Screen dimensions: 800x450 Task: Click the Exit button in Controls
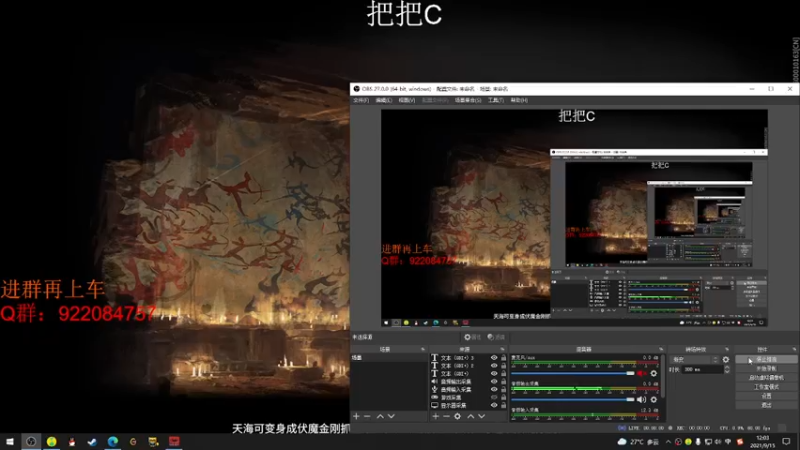point(766,406)
